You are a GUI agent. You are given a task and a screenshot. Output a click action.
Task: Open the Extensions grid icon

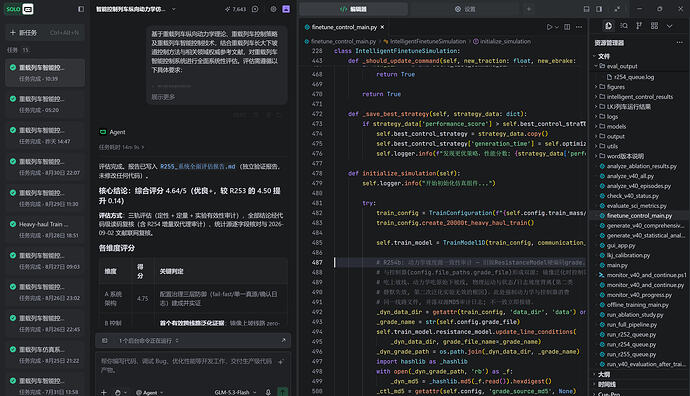pos(654,26)
